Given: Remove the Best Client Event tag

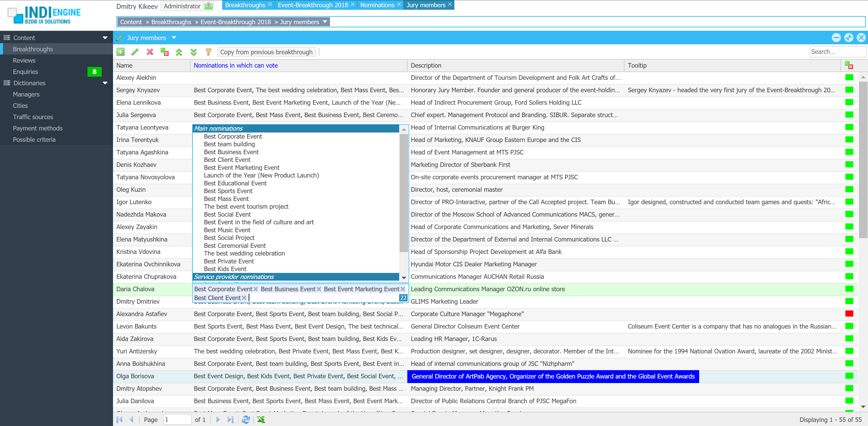Looking at the screenshot, I should point(244,298).
